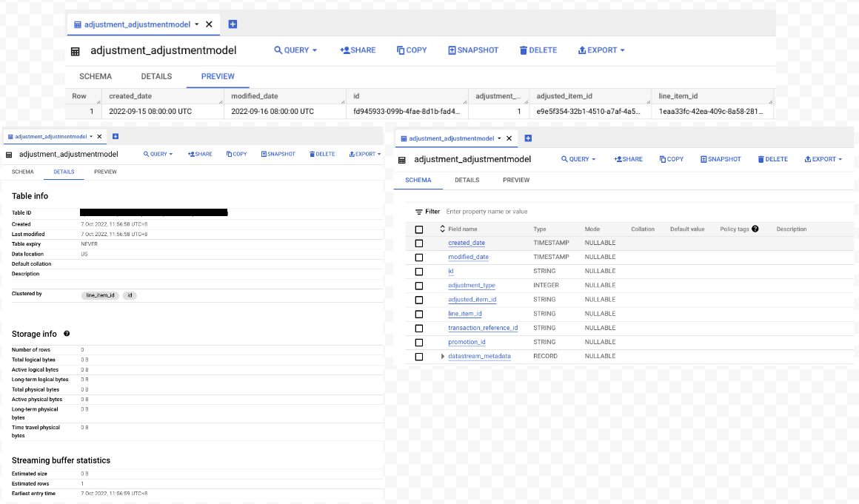Open the EXPORT dropdown in the Preview panel
The width and height of the screenshot is (859, 504).
pyautogui.click(x=601, y=50)
